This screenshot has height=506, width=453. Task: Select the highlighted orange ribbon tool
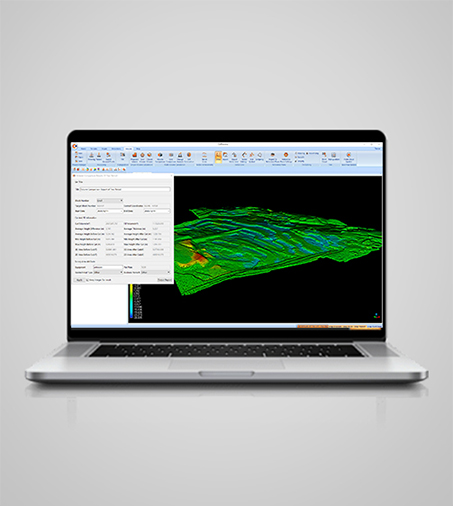(218, 157)
